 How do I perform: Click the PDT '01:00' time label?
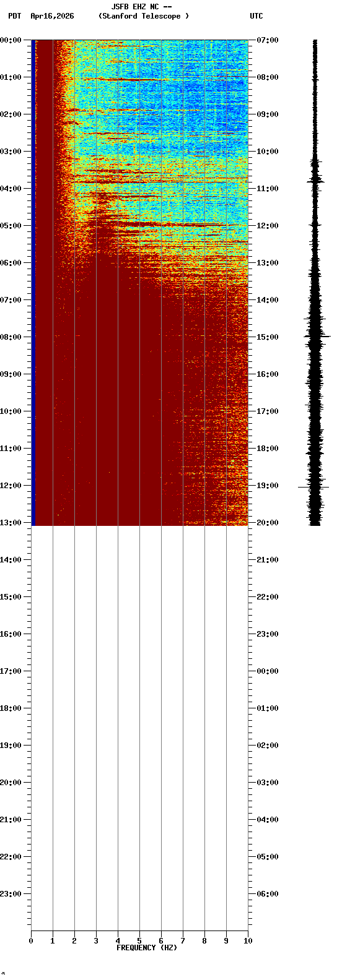[x=11, y=77]
